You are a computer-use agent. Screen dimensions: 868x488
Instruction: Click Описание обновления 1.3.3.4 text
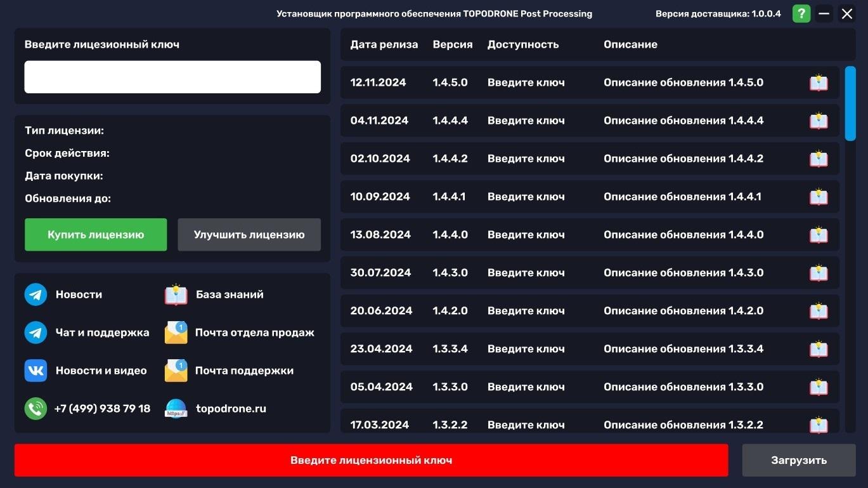[683, 349]
